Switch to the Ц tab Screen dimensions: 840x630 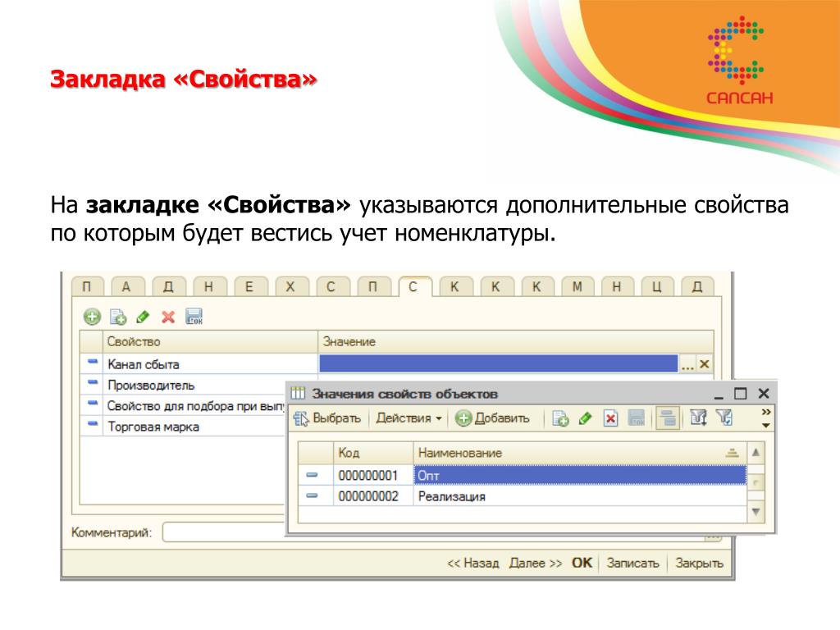tap(657, 286)
